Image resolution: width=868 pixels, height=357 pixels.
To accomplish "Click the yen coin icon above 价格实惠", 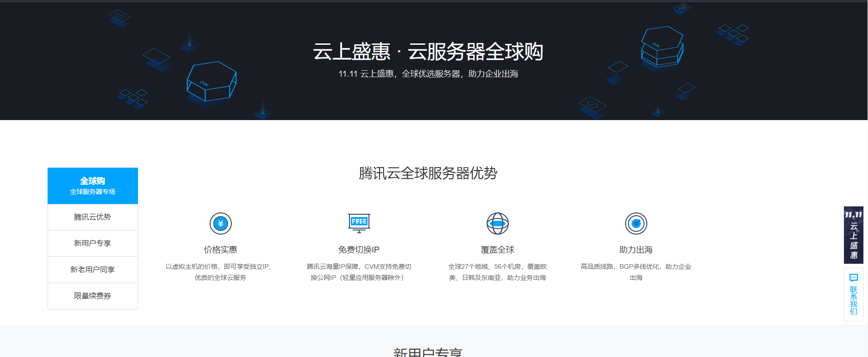I will [x=221, y=224].
